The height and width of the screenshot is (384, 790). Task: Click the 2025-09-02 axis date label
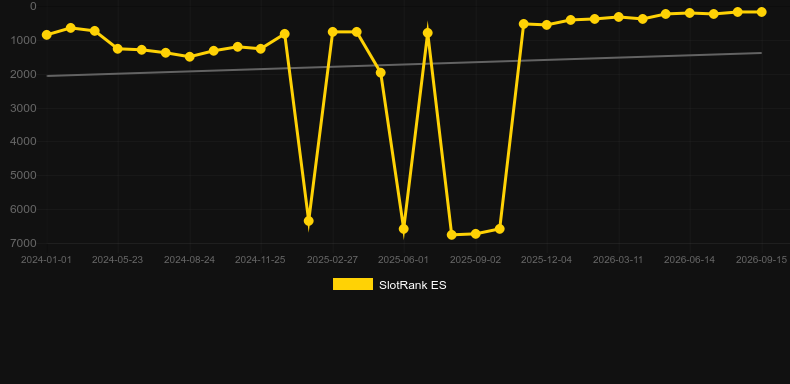[x=475, y=260]
